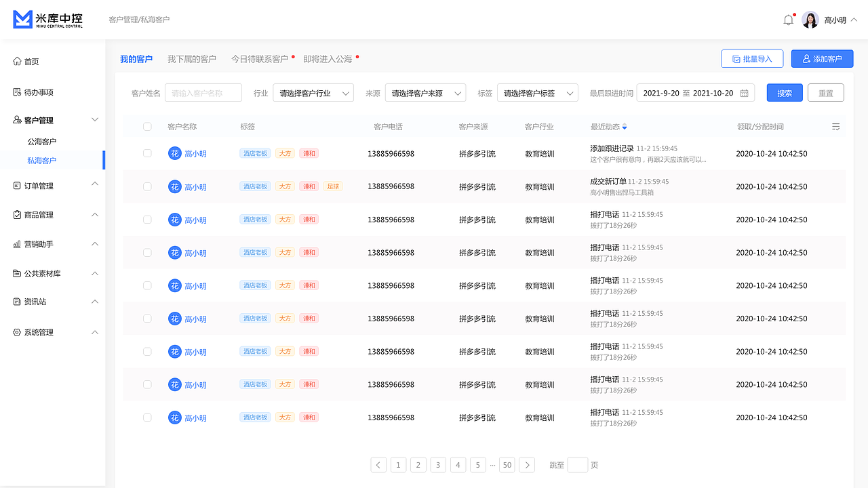
Task: Check the row with 成交新订单
Action: 147,186
